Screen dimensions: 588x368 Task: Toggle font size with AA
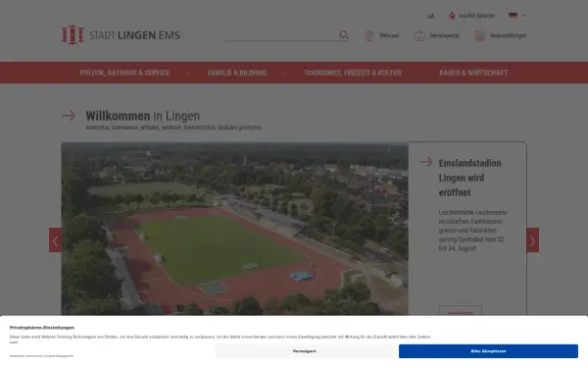(430, 16)
